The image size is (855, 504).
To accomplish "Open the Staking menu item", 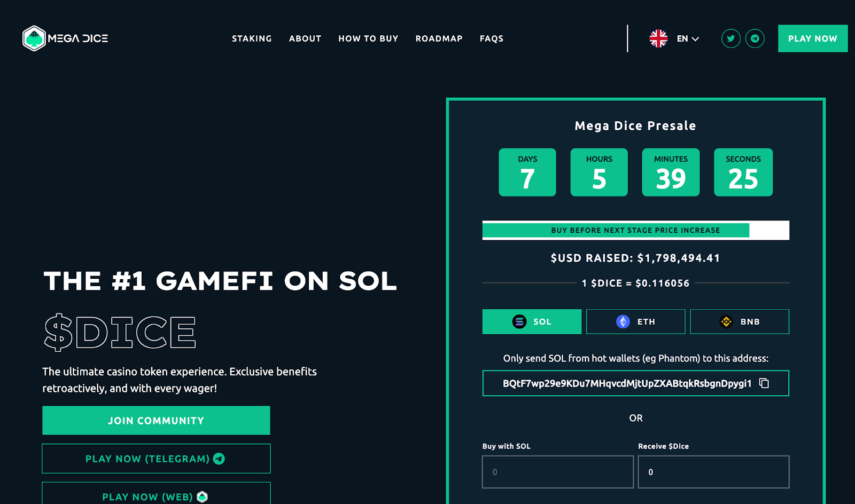I will 252,38.
